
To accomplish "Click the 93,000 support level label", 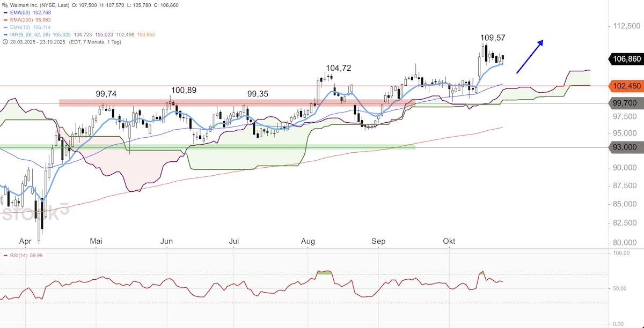I will pyautogui.click(x=625, y=147).
